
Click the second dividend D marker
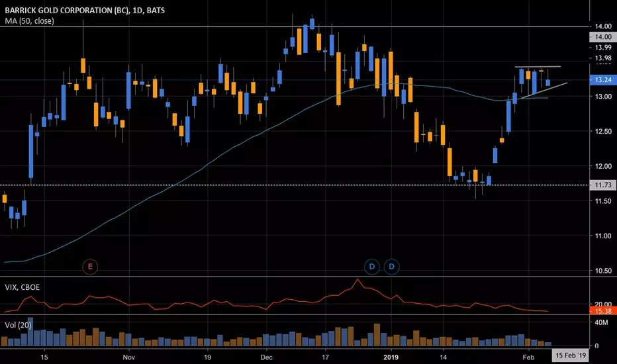pyautogui.click(x=391, y=267)
